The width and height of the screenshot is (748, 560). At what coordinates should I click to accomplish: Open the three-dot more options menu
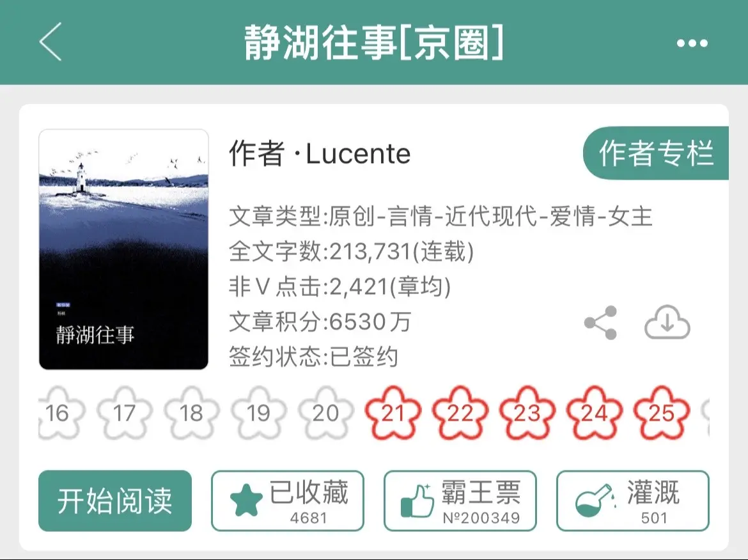(x=692, y=43)
